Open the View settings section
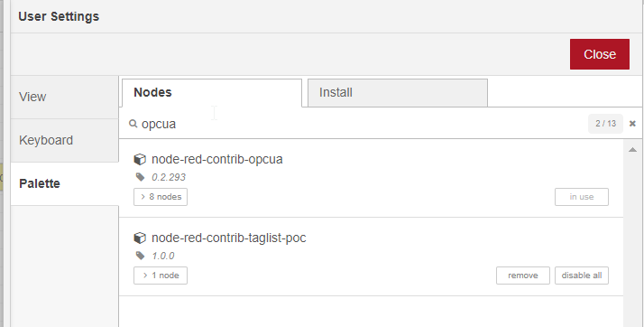This screenshot has width=644, height=327. tap(65, 97)
